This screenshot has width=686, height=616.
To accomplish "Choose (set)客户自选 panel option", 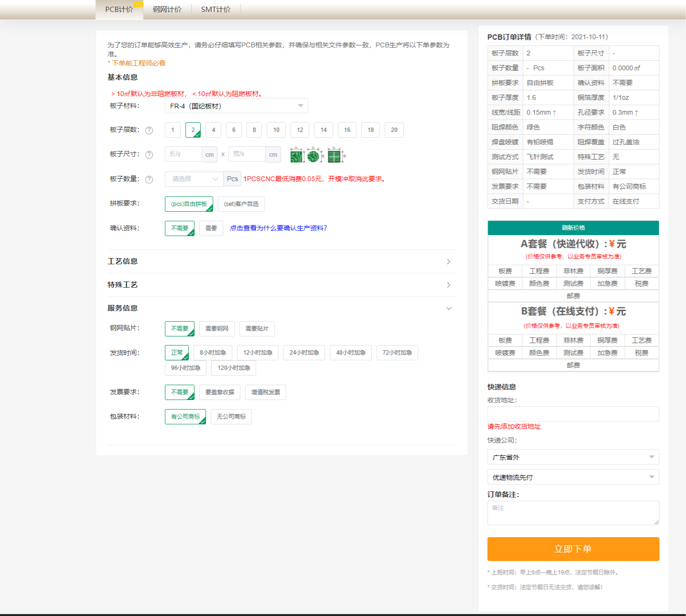I will point(241,204).
